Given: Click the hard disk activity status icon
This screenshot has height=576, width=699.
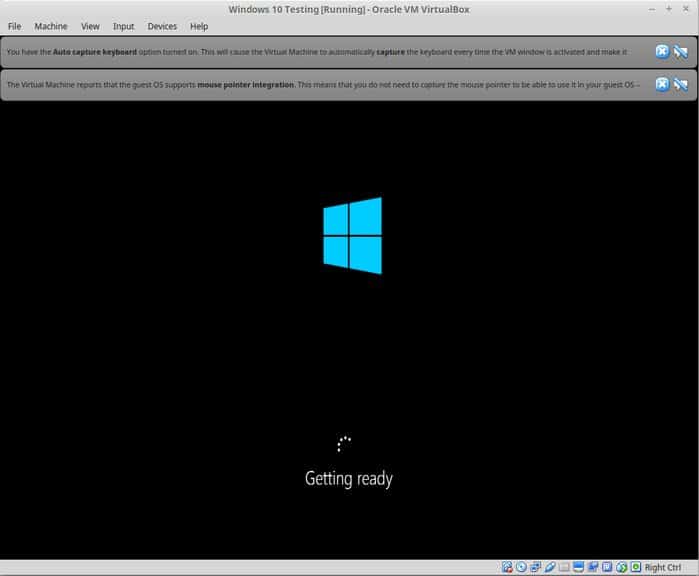Looking at the screenshot, I should (x=507, y=567).
